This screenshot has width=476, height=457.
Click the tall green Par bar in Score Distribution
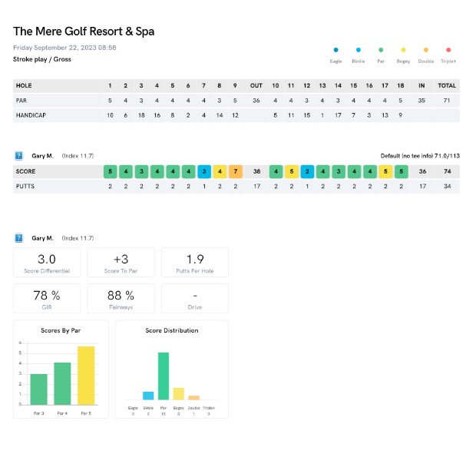click(164, 376)
